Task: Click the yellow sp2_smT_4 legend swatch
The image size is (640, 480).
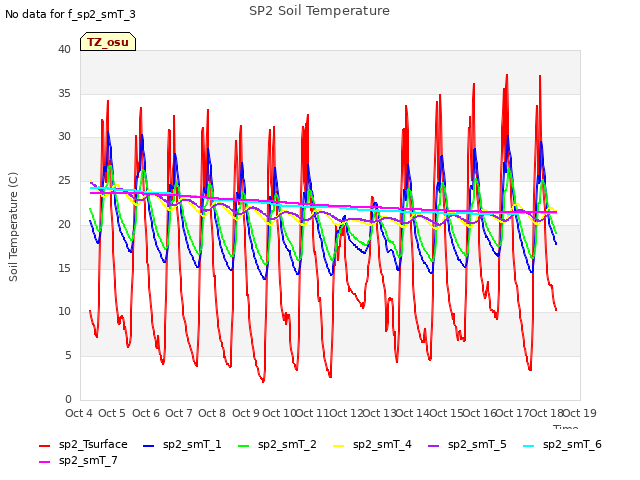Action: [x=338, y=446]
